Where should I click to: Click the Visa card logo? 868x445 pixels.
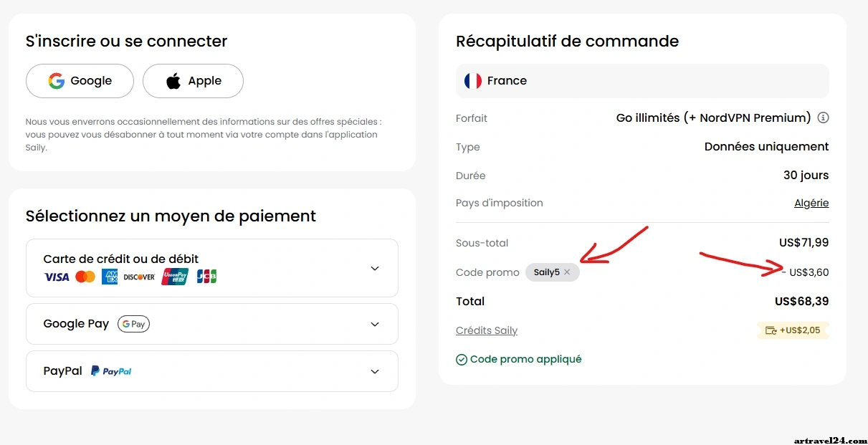[57, 277]
